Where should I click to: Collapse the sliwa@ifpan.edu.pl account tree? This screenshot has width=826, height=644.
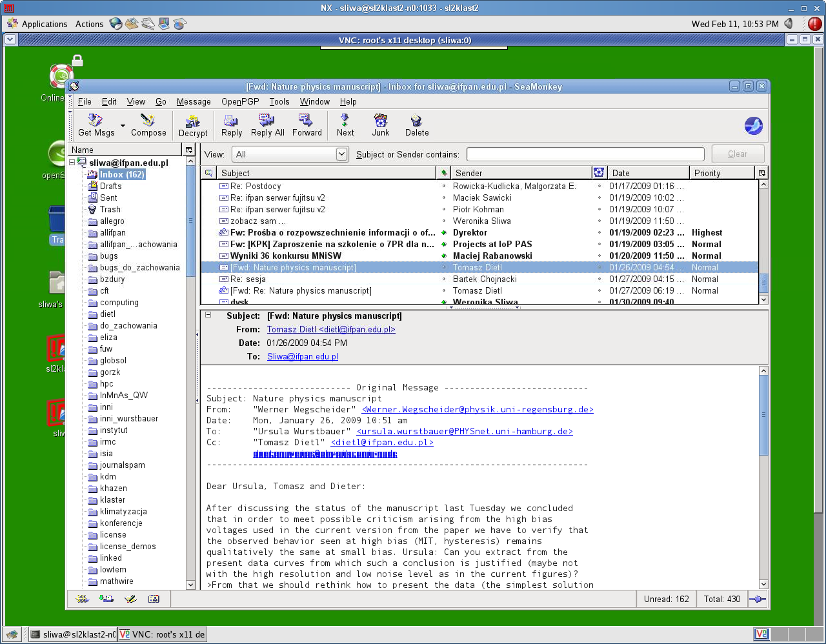72,163
